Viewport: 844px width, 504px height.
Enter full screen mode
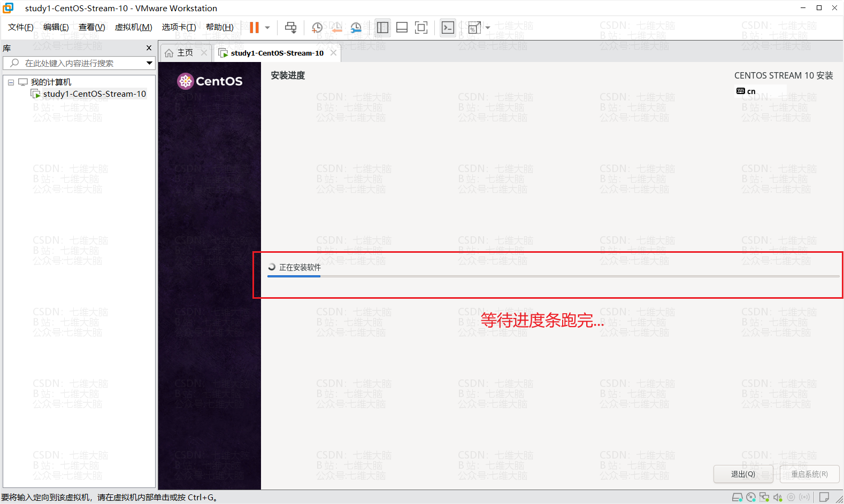click(421, 27)
